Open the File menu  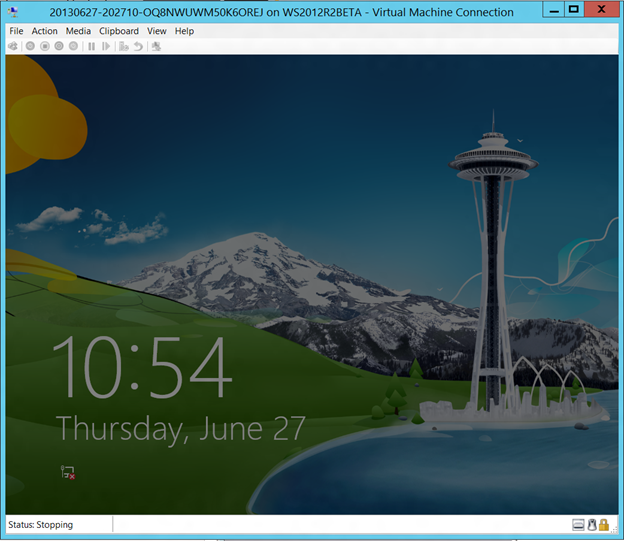(x=16, y=31)
